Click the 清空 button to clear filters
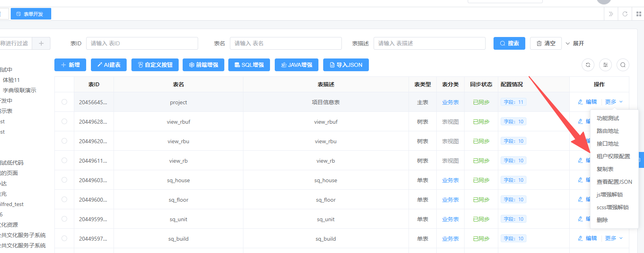Image resolution: width=644 pixels, height=253 pixels. tap(546, 43)
